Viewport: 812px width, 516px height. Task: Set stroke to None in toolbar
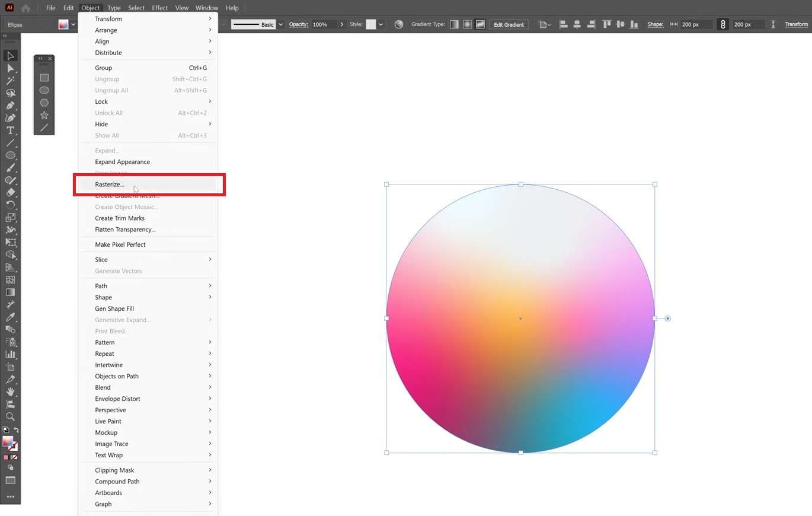[x=15, y=457]
